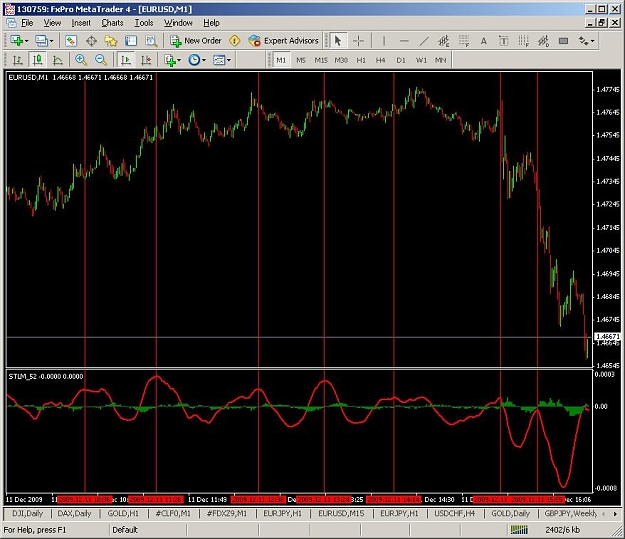The image size is (625, 539).
Task: Select the Text Label tool
Action: (503, 41)
